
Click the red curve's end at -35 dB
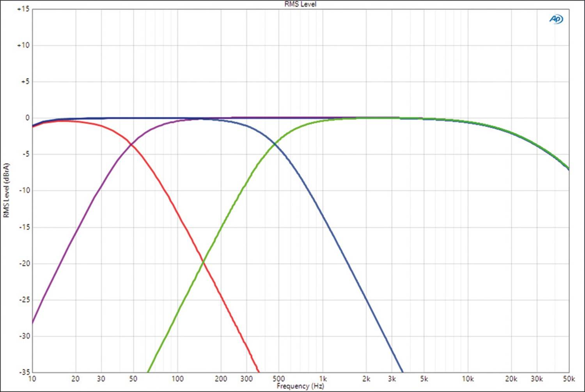[259, 371]
